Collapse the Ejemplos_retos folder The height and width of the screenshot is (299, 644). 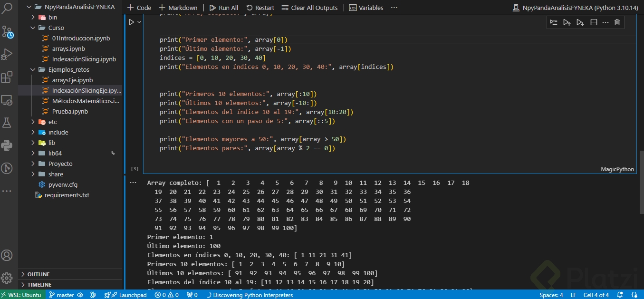68,69
